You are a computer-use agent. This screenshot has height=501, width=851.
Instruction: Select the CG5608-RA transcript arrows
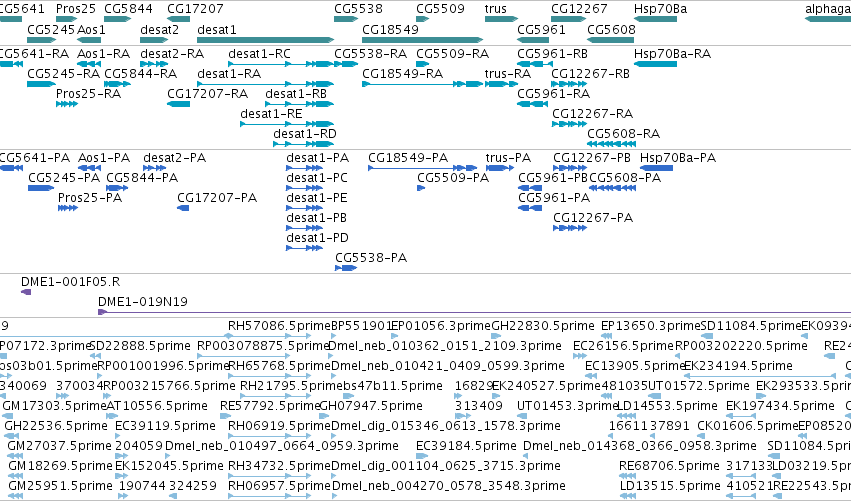611,144
